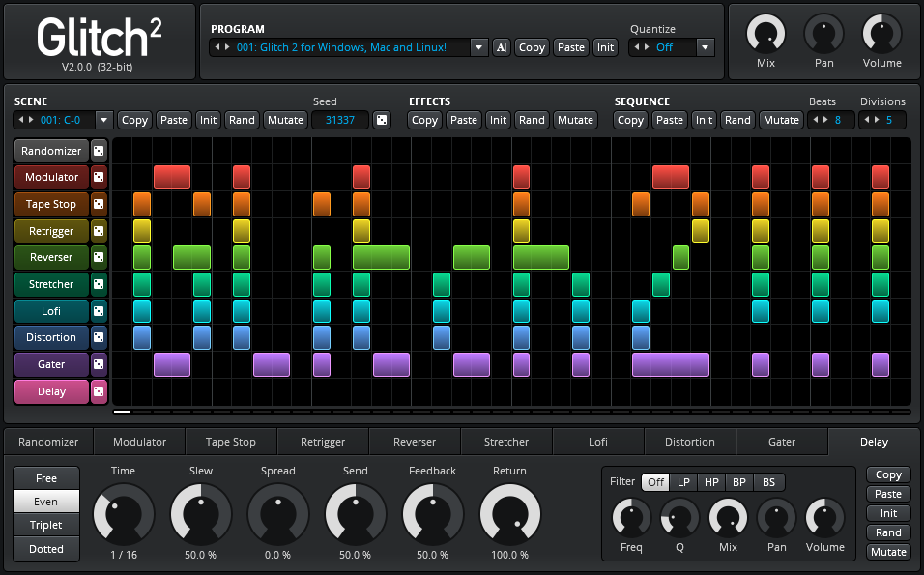Click the dice icon next to Gater

[99, 365]
